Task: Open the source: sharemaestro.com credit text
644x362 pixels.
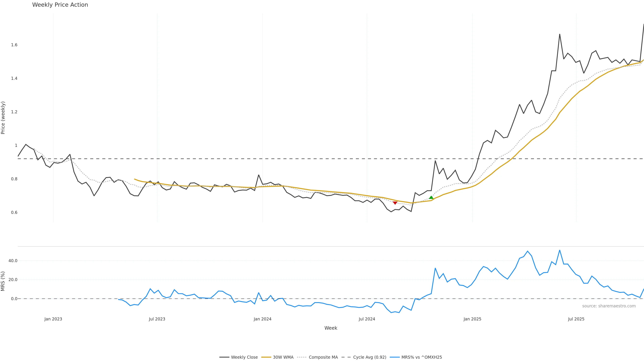Action: (609, 306)
